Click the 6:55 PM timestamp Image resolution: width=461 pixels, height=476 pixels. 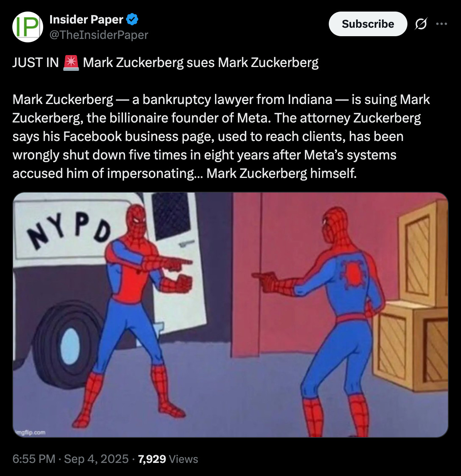[34, 459]
